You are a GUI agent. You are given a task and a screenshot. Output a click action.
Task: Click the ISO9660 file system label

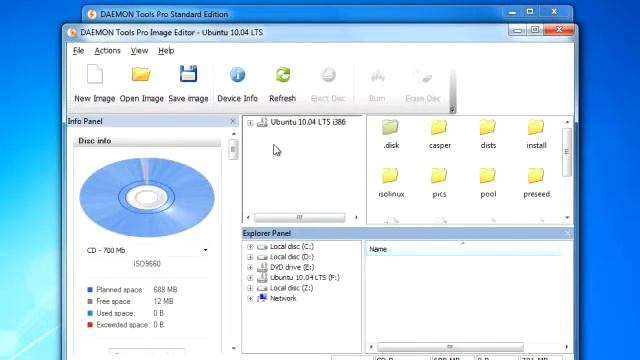[x=147, y=264]
